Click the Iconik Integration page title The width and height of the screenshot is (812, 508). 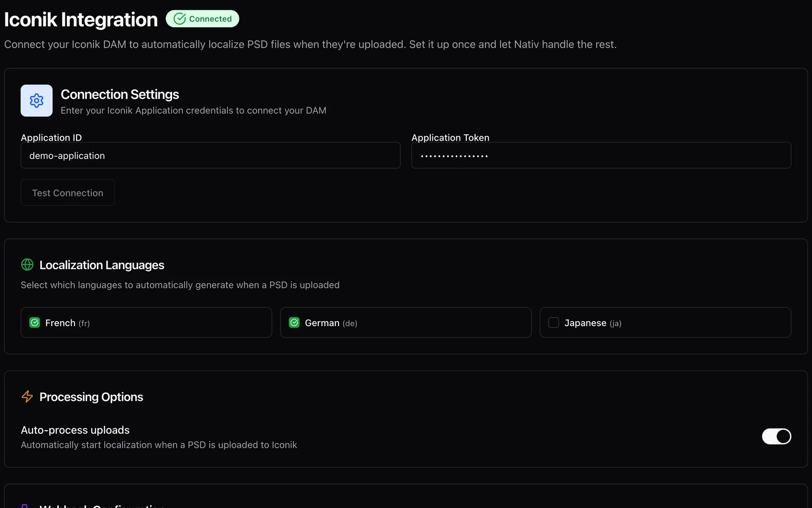[81, 20]
